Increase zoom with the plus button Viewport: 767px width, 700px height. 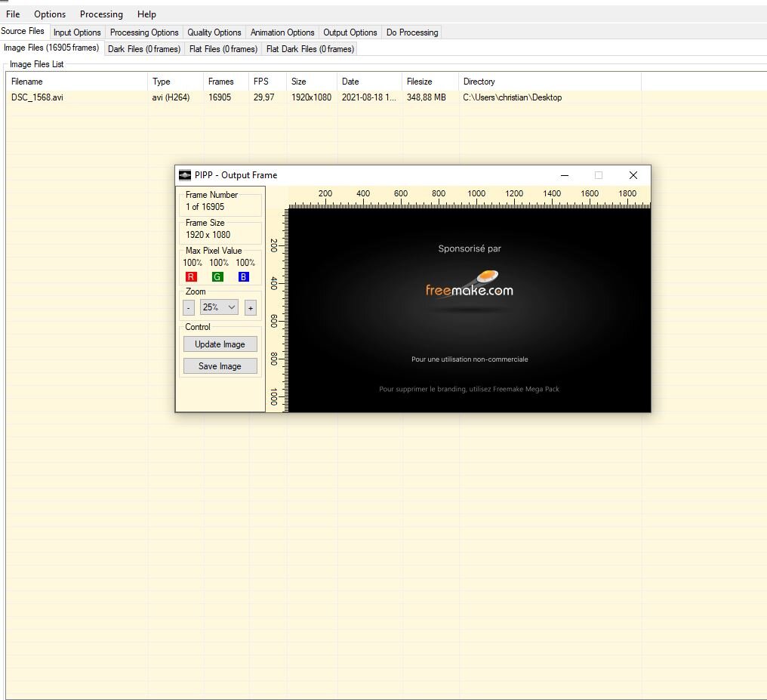(251, 307)
